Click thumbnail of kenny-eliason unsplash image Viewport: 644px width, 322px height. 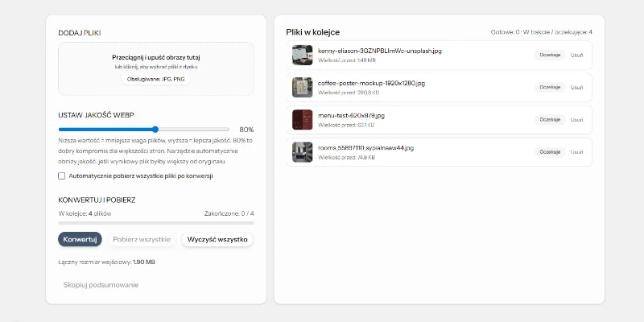tap(302, 55)
